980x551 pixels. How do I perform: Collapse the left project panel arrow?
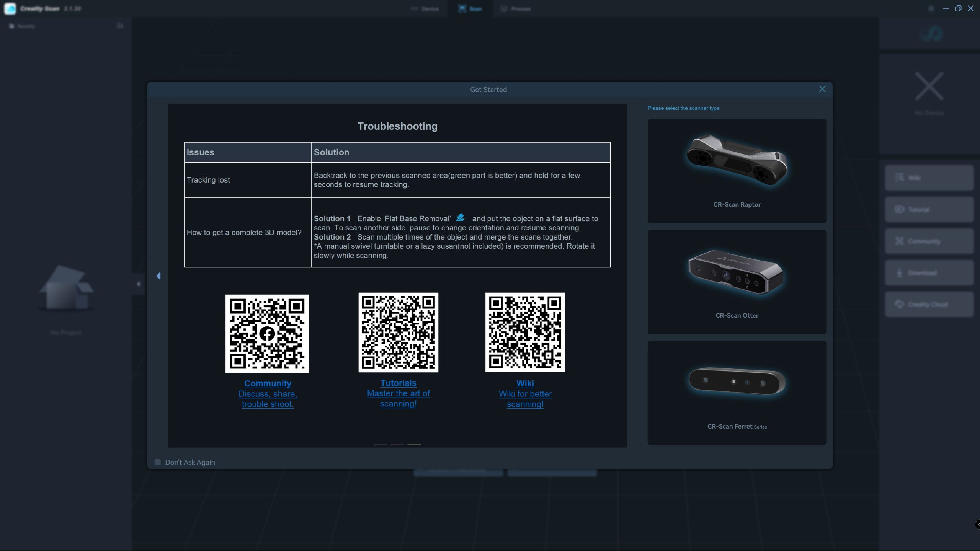click(139, 284)
